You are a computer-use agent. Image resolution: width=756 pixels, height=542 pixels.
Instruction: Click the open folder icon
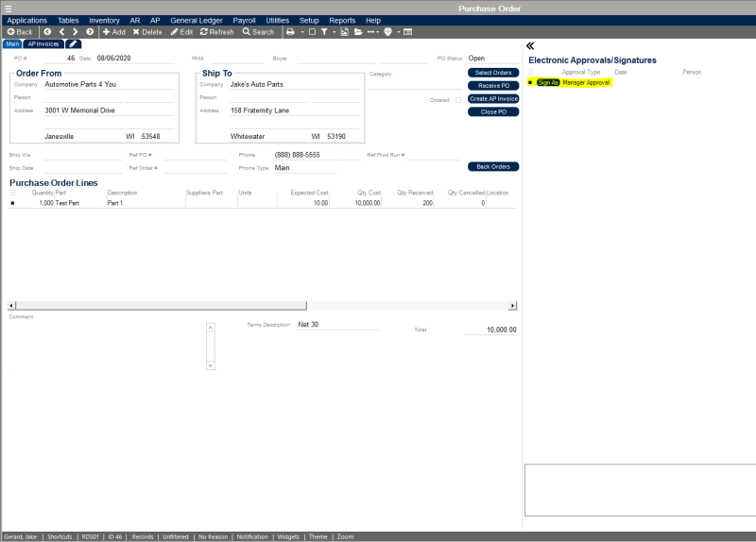358,32
